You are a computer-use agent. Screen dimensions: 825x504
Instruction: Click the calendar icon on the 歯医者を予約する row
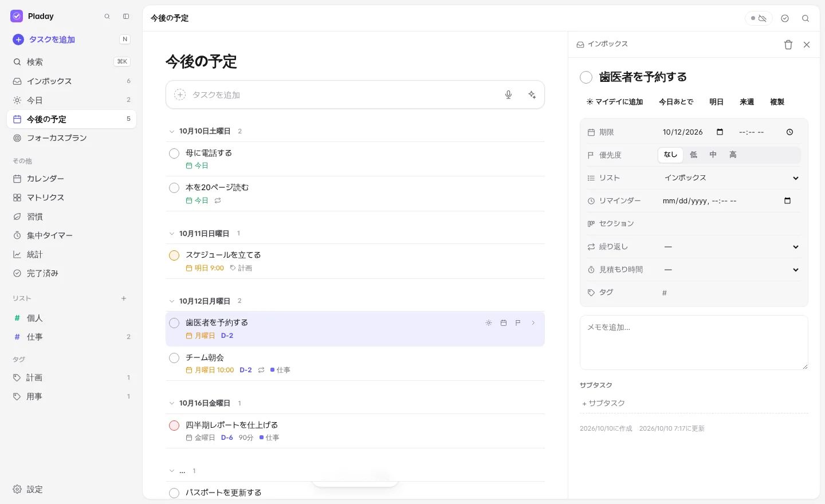click(x=504, y=323)
